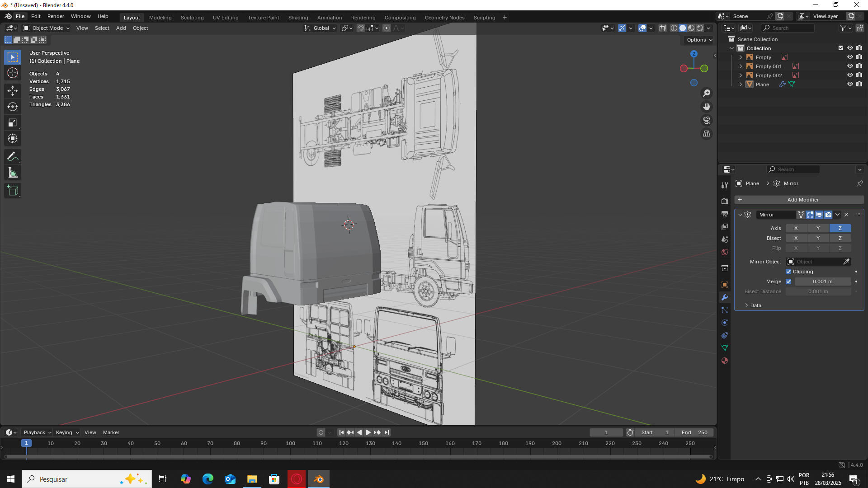Open the Object Mode dropdown
Image resolution: width=868 pixels, height=488 pixels.
point(47,28)
